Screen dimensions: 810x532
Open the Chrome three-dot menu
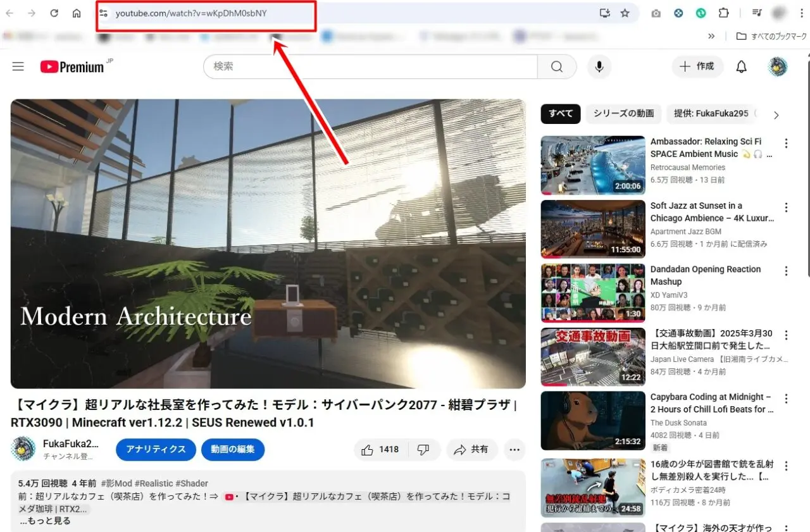point(802,13)
